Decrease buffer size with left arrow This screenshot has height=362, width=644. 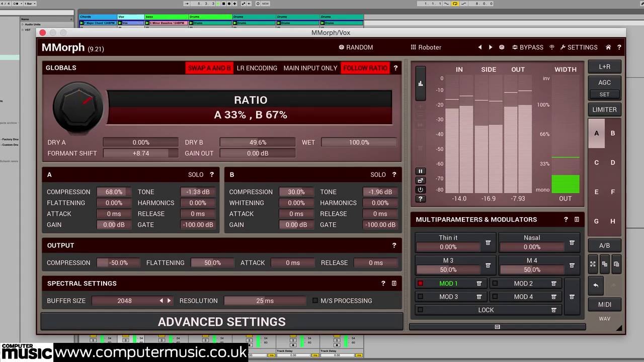tap(161, 301)
